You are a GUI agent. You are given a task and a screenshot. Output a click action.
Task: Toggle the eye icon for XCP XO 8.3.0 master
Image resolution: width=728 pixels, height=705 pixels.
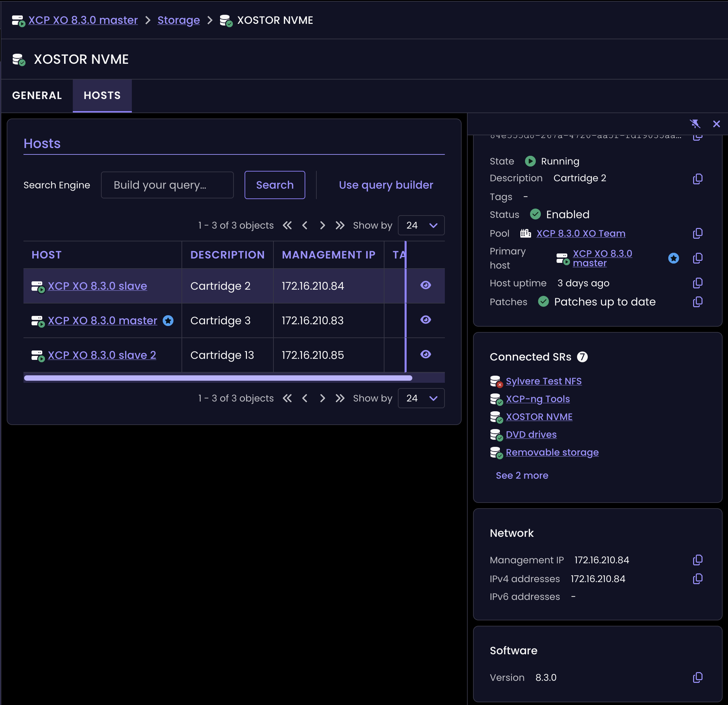point(426,320)
